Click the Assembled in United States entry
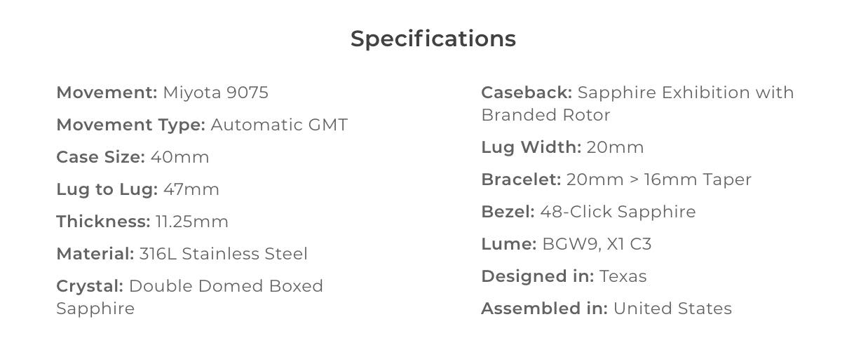 tap(606, 309)
